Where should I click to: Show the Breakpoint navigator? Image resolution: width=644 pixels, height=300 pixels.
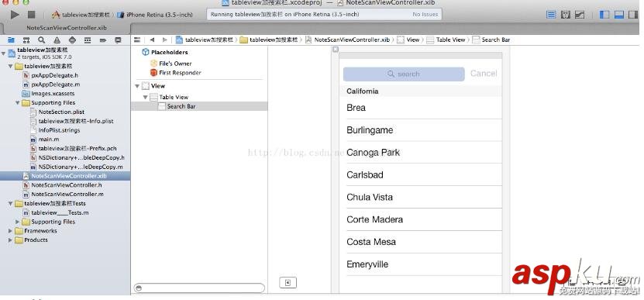(x=102, y=40)
